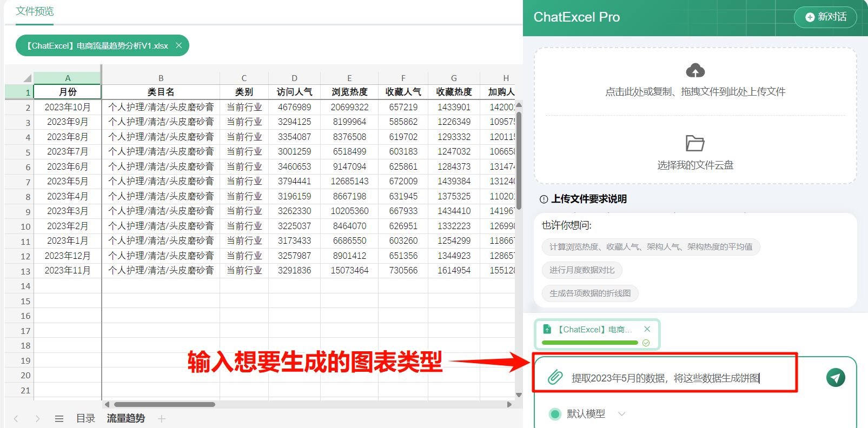Click the cloud upload icon
This screenshot has height=428, width=868.
tap(695, 71)
